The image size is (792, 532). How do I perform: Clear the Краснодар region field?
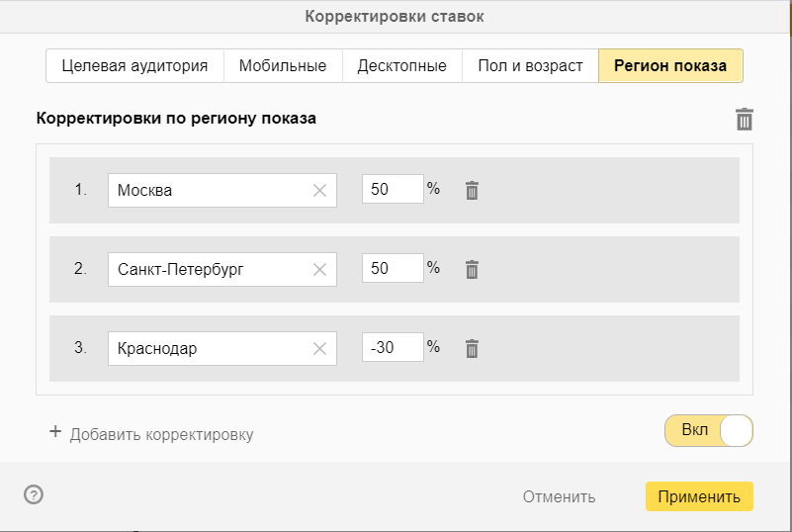(319, 349)
